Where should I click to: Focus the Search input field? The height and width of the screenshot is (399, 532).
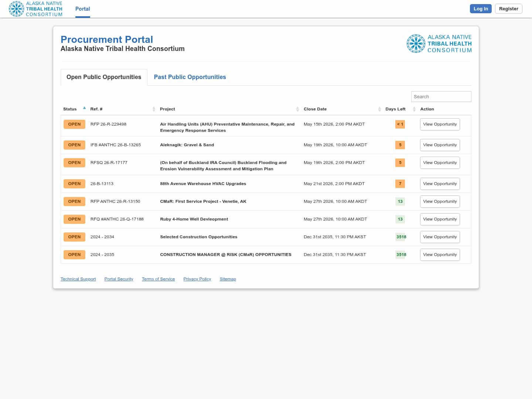[x=441, y=97]
